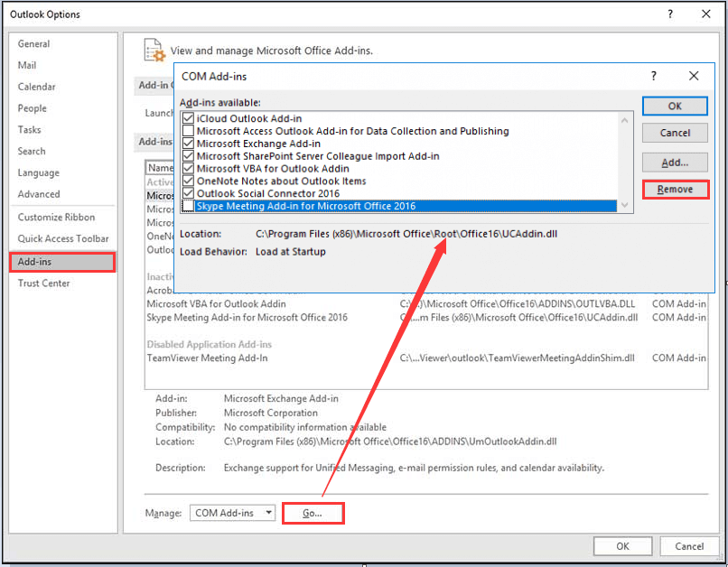Close the Outlook Options window
This screenshot has height=567, width=728.
pyautogui.click(x=706, y=14)
